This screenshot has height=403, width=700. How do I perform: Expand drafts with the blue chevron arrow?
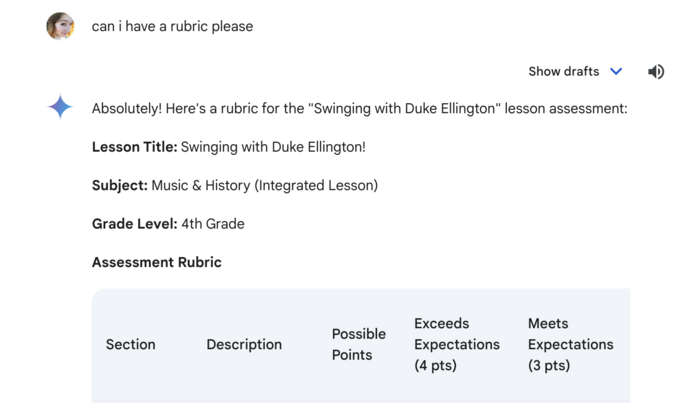tap(616, 71)
